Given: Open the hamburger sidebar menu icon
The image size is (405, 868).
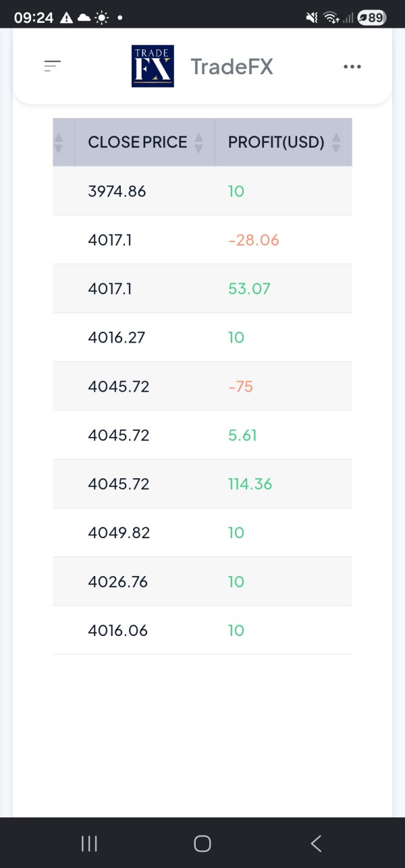Looking at the screenshot, I should (x=53, y=65).
